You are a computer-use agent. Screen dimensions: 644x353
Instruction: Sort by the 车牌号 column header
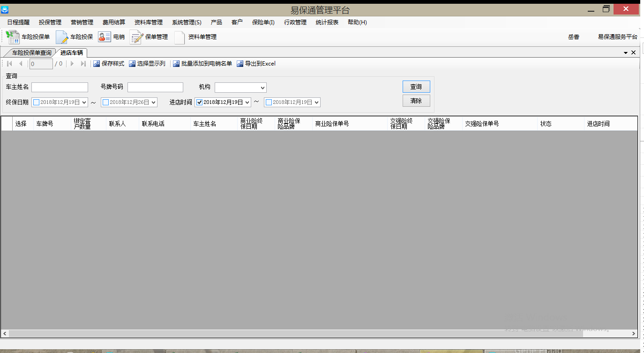(52, 124)
